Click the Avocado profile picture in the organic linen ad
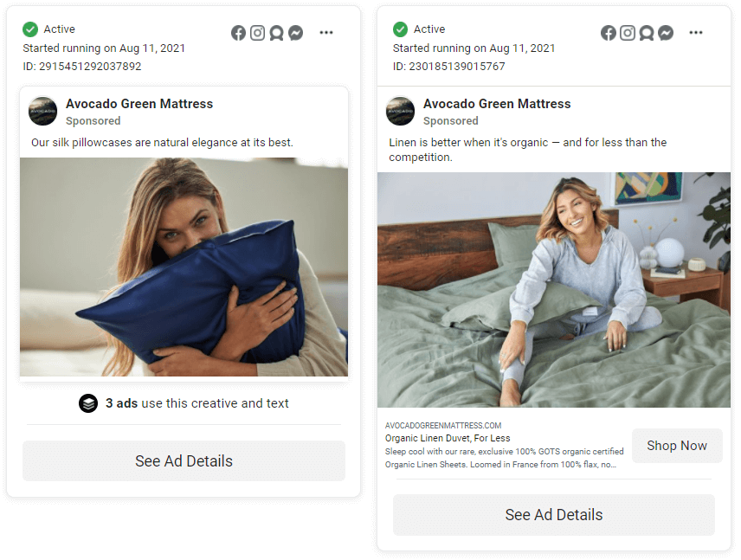This screenshot has width=741, height=560. tap(400, 111)
